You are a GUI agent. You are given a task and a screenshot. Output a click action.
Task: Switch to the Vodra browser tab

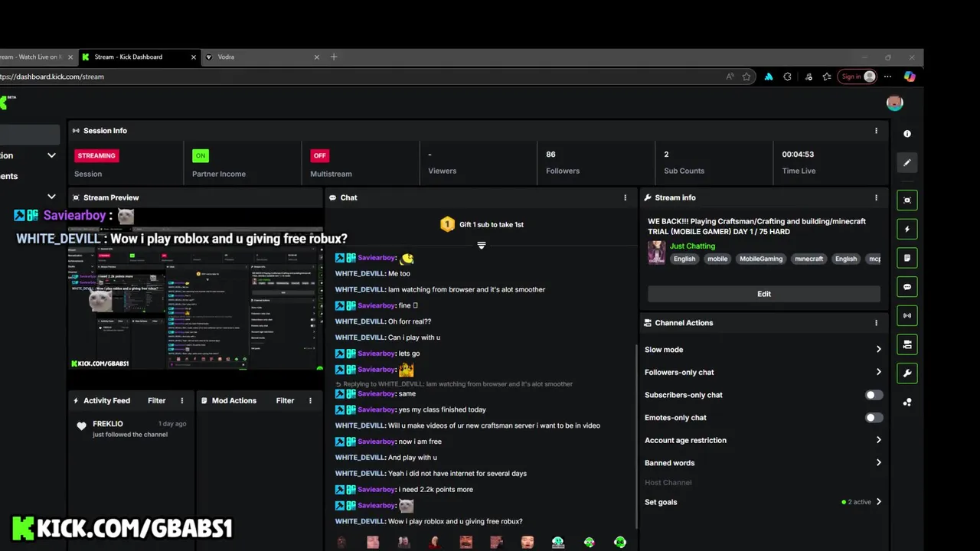click(x=261, y=57)
